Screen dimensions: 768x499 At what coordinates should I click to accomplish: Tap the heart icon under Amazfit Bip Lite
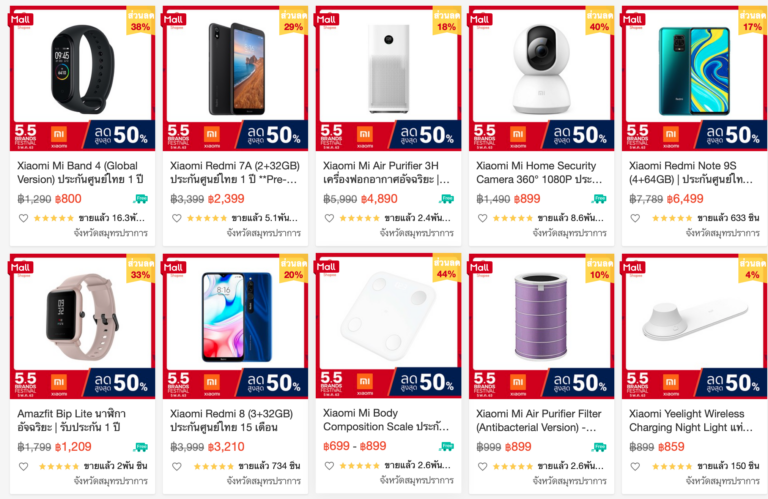24,466
